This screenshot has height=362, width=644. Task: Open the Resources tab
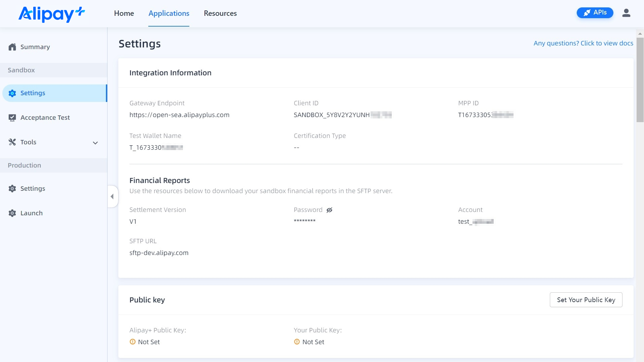click(x=220, y=13)
